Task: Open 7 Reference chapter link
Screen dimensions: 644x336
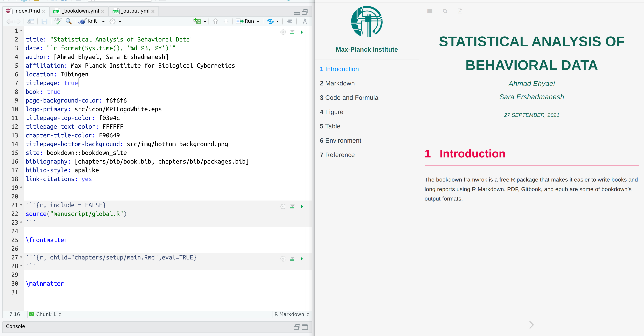Action: (337, 155)
